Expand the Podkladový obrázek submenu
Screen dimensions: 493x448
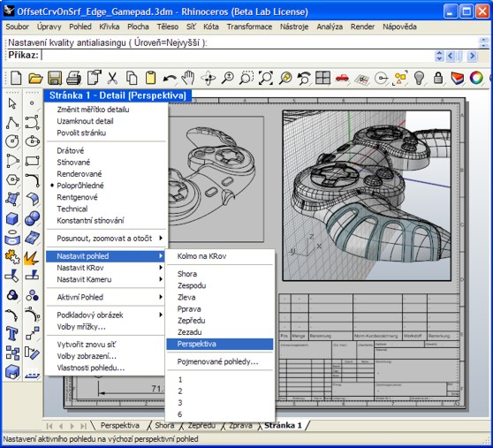pos(106,315)
